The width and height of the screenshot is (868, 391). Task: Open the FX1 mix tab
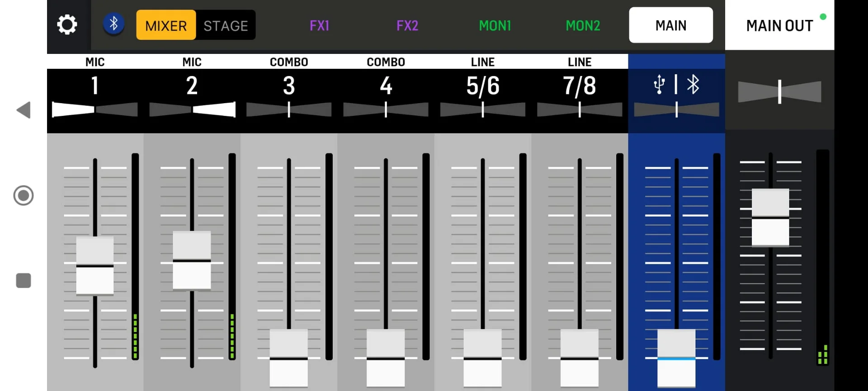[320, 25]
